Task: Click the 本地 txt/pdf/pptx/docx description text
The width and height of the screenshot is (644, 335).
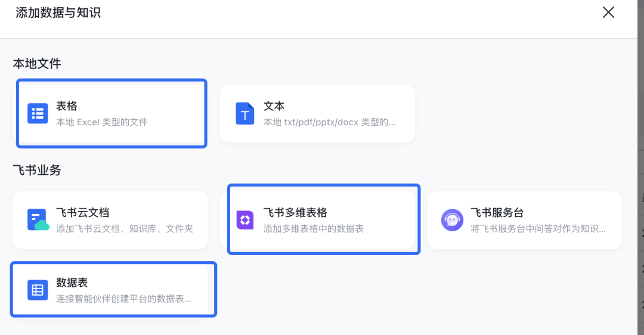Action: point(329,122)
